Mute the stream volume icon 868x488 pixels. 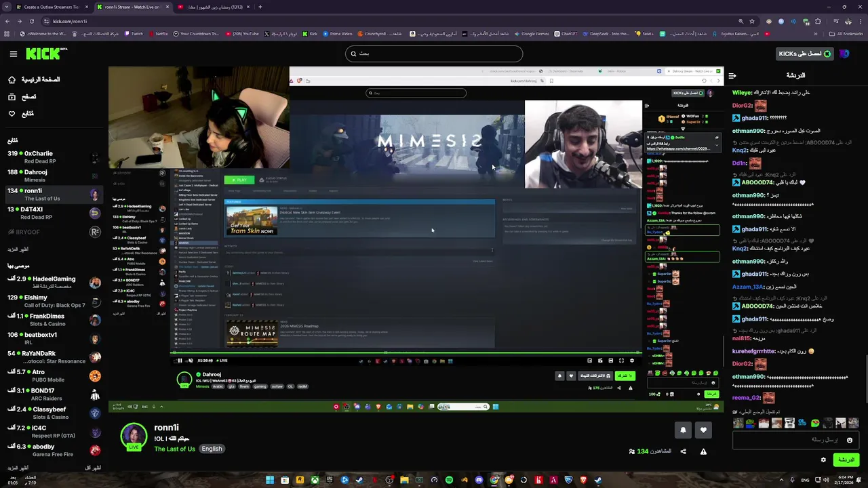pos(190,361)
